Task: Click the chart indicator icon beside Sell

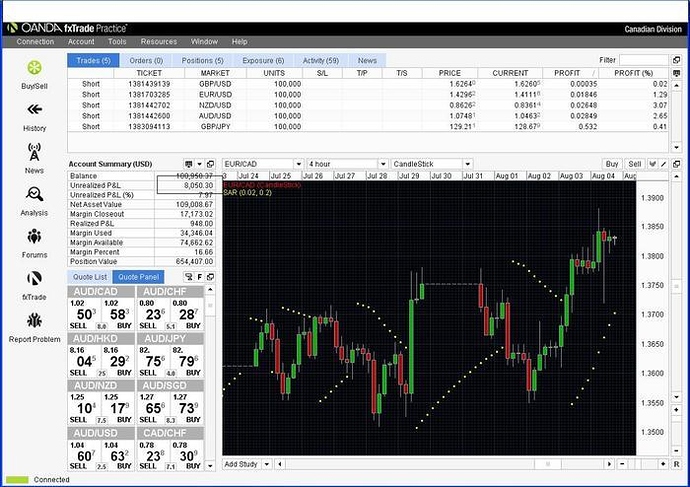Action: (653, 164)
